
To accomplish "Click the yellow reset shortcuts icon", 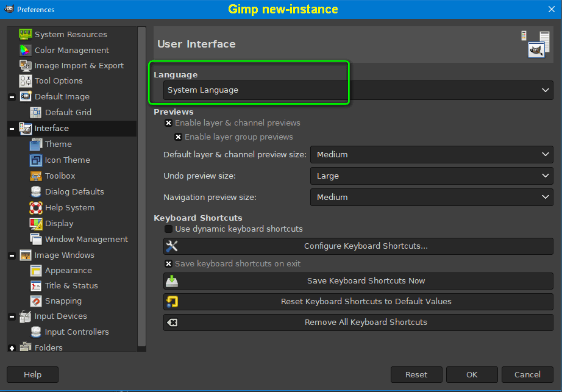I will [x=172, y=302].
